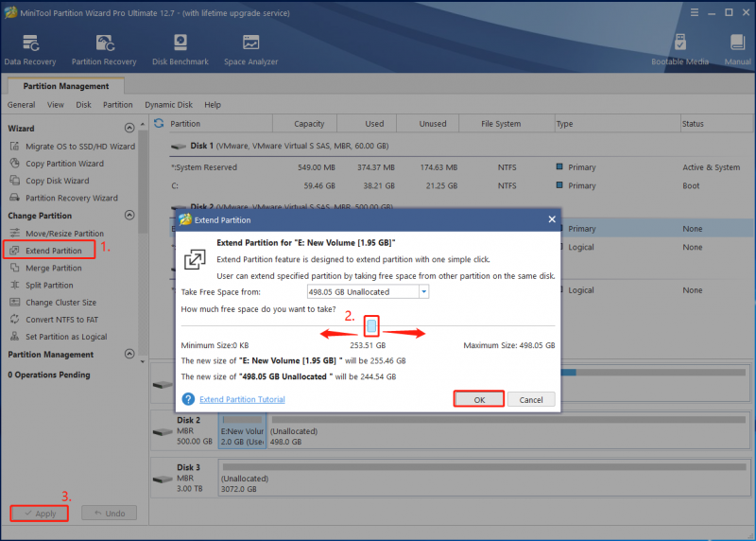Open the Partition menu
756x541 pixels.
click(117, 105)
